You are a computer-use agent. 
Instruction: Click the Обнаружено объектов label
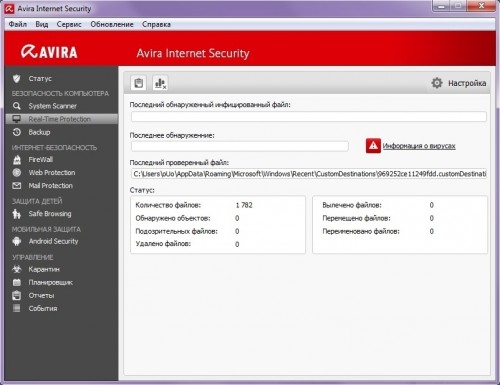[173, 218]
